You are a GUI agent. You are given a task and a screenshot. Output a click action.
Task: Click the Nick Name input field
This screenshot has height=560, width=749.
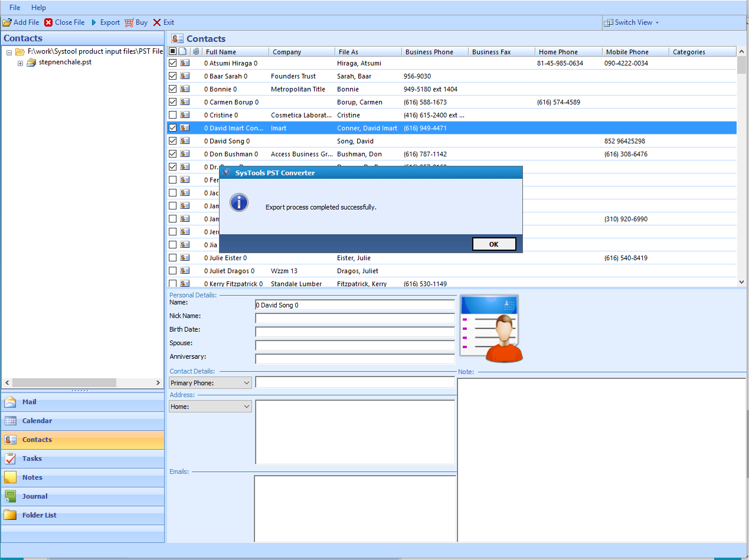[355, 319]
